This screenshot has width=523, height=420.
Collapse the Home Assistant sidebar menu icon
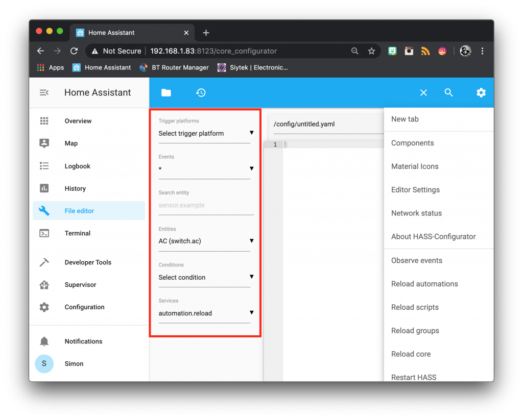point(44,93)
